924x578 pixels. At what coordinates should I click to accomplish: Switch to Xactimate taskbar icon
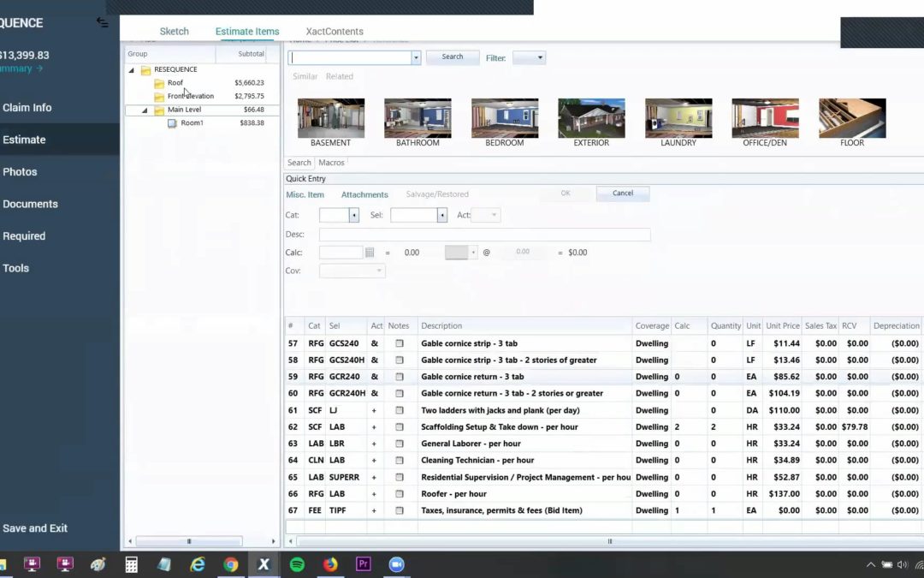(x=264, y=564)
